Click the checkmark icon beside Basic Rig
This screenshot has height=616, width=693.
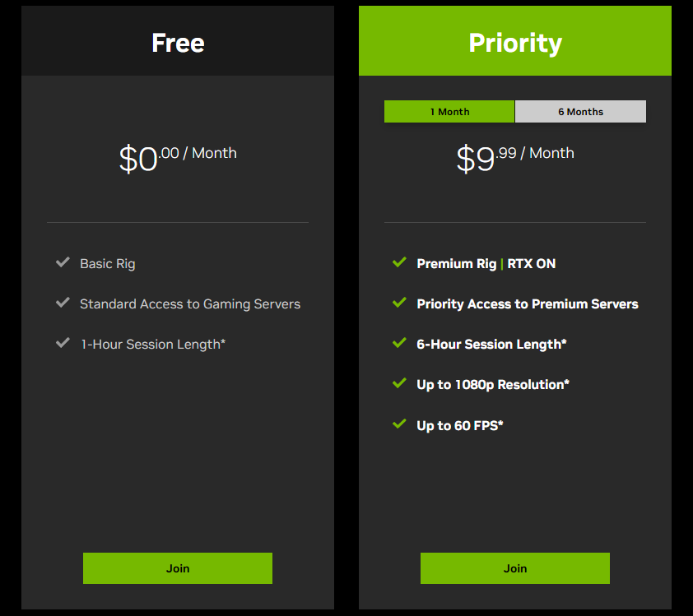[x=63, y=262]
